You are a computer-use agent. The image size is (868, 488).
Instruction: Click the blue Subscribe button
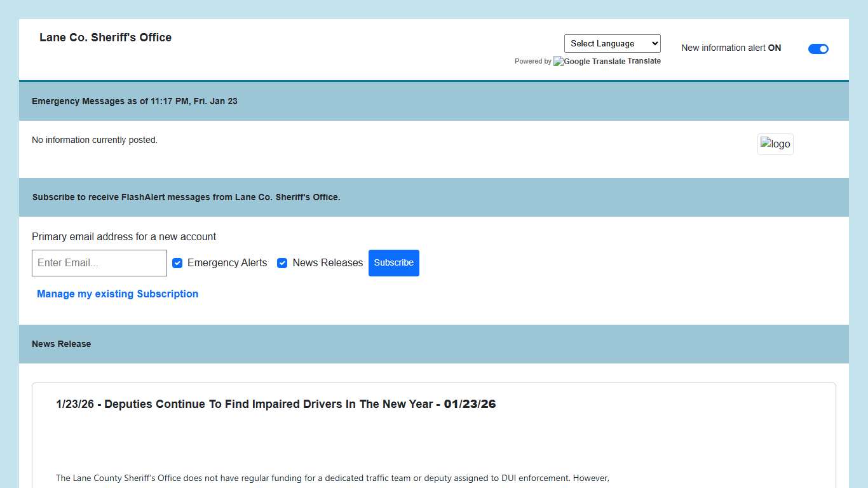pyautogui.click(x=393, y=263)
